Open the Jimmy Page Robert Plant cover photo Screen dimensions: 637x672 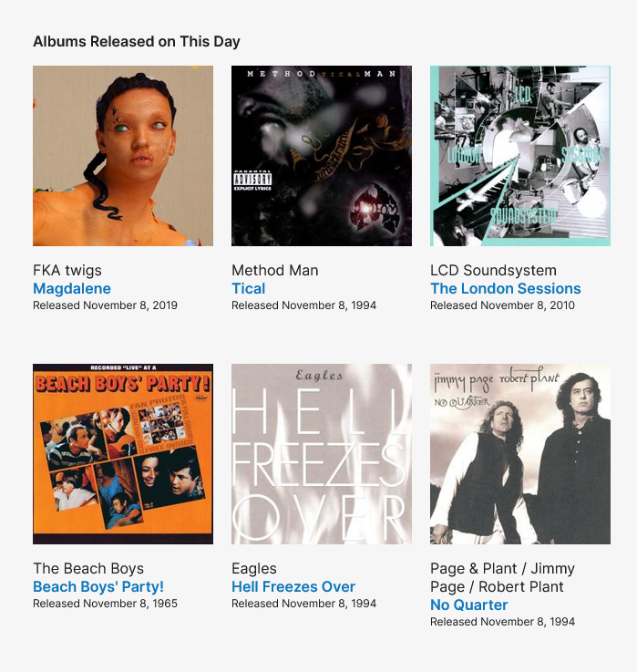[x=520, y=454]
